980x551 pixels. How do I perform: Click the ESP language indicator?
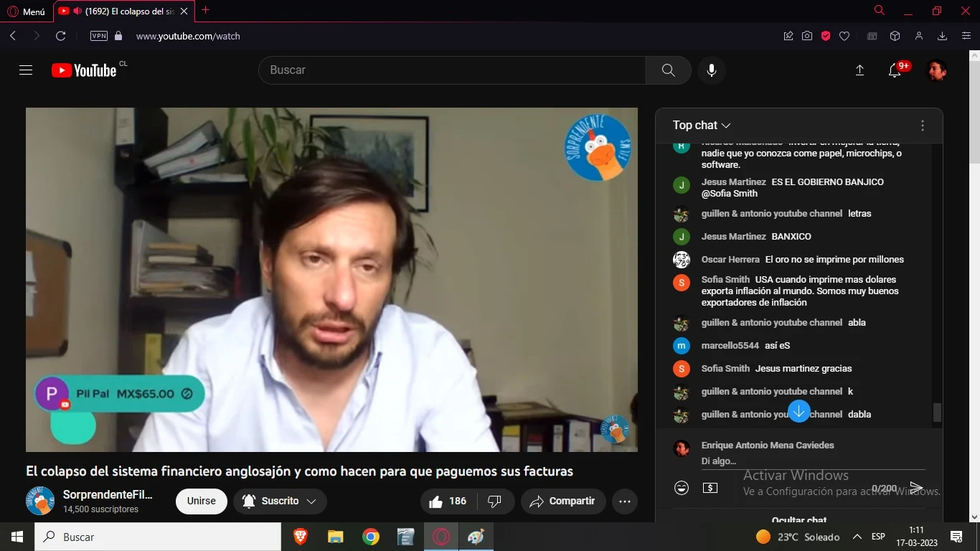click(878, 537)
